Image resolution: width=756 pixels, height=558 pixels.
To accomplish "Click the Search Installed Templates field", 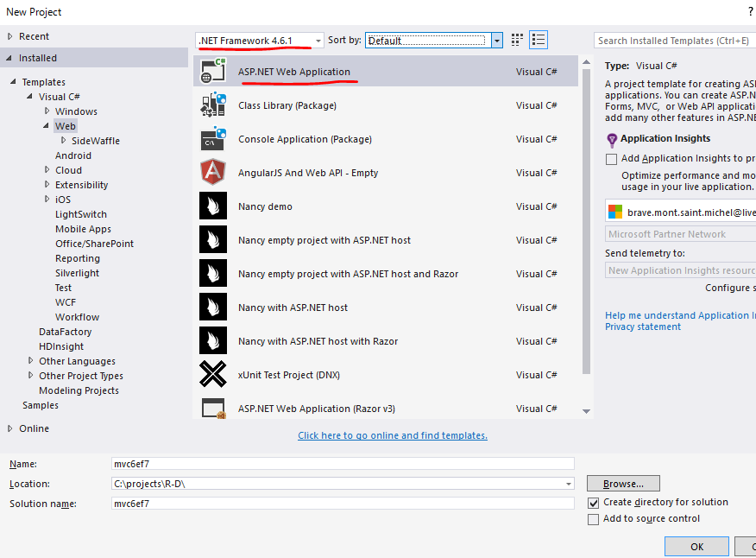I will (675, 41).
